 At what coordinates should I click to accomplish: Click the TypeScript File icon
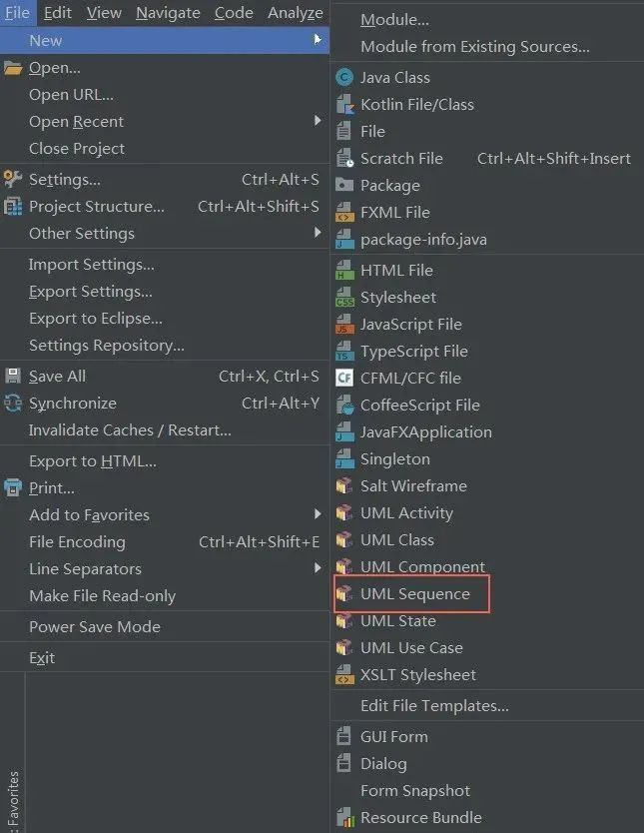coord(344,352)
